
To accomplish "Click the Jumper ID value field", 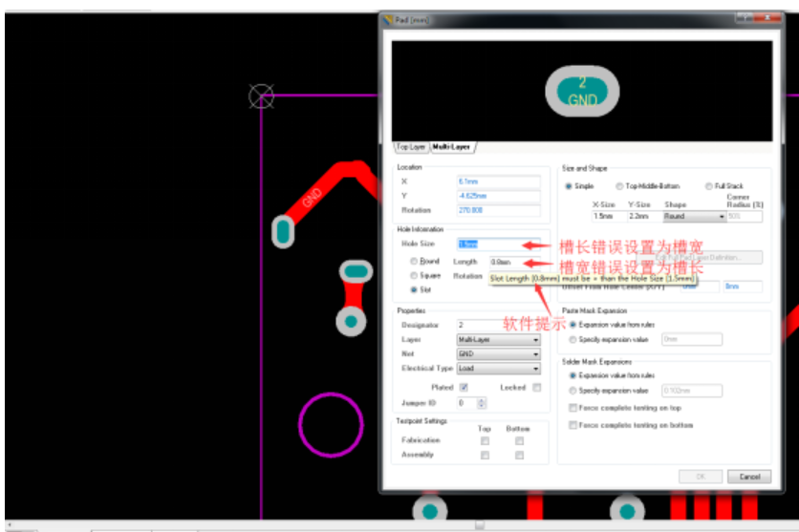I will [x=466, y=403].
